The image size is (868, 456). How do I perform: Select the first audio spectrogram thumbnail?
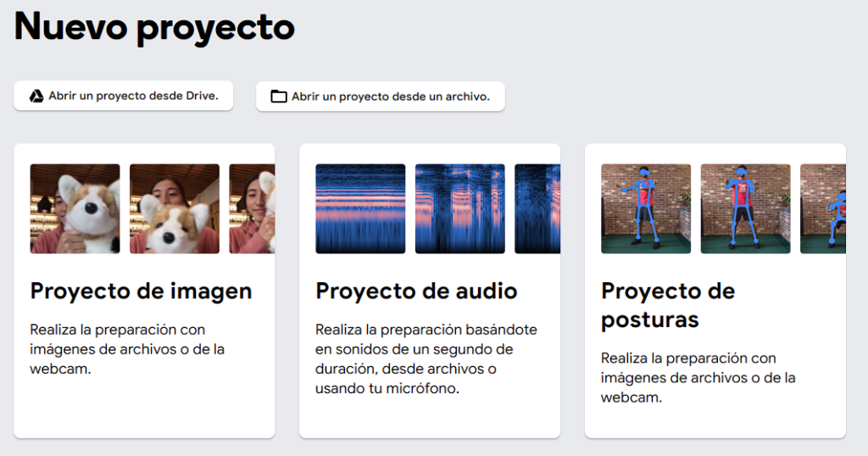[x=360, y=209]
